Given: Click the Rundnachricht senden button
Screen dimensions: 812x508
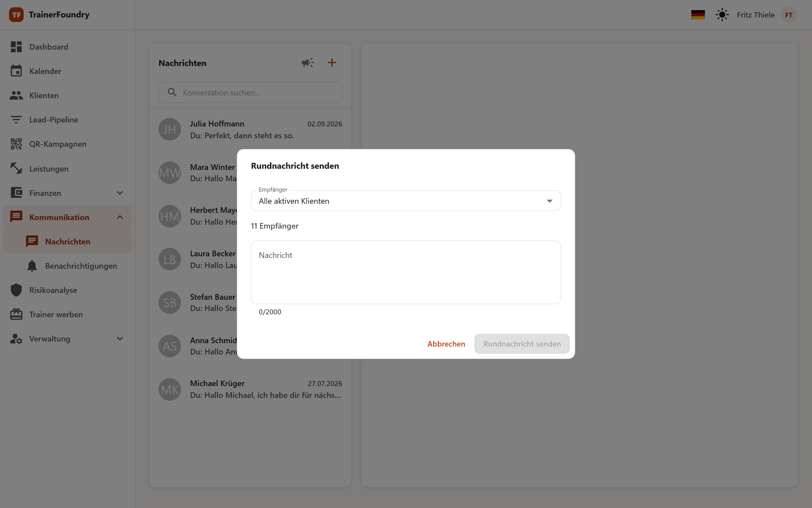Looking at the screenshot, I should tap(522, 344).
